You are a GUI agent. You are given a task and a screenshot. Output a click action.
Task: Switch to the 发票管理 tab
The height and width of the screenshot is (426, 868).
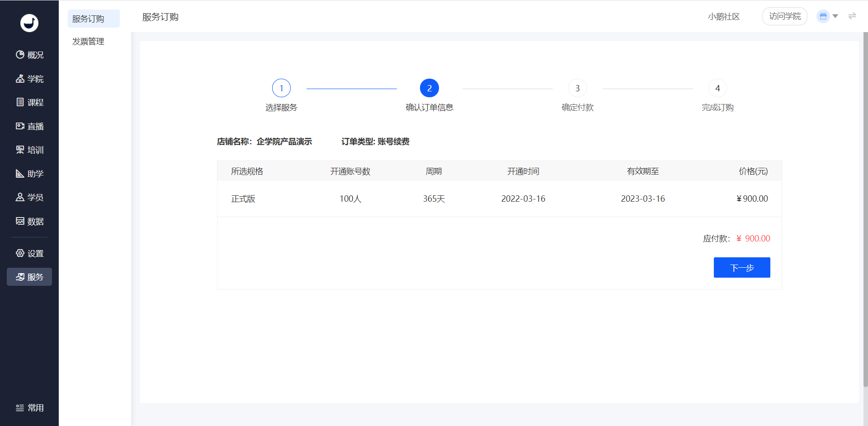[88, 42]
